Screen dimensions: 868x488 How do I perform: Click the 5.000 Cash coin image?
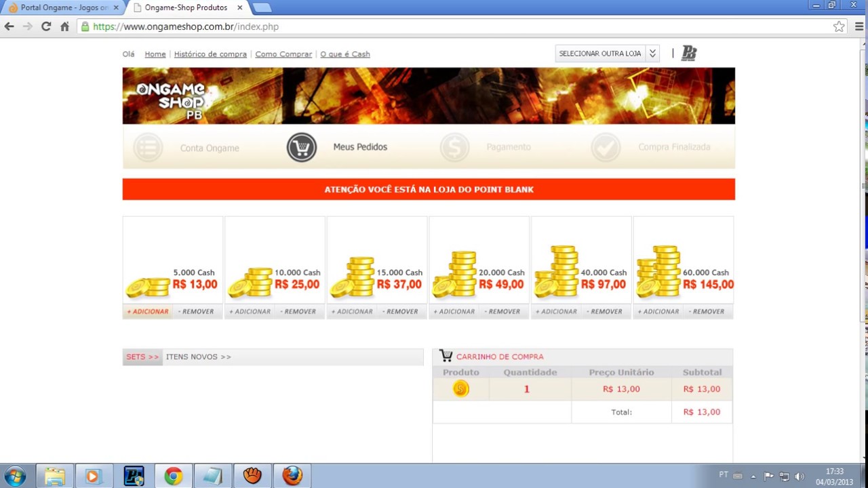pos(148,287)
